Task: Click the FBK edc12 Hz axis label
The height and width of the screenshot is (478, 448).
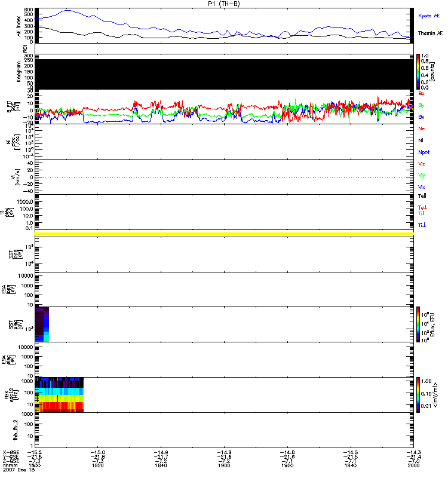Action: tap(11, 395)
